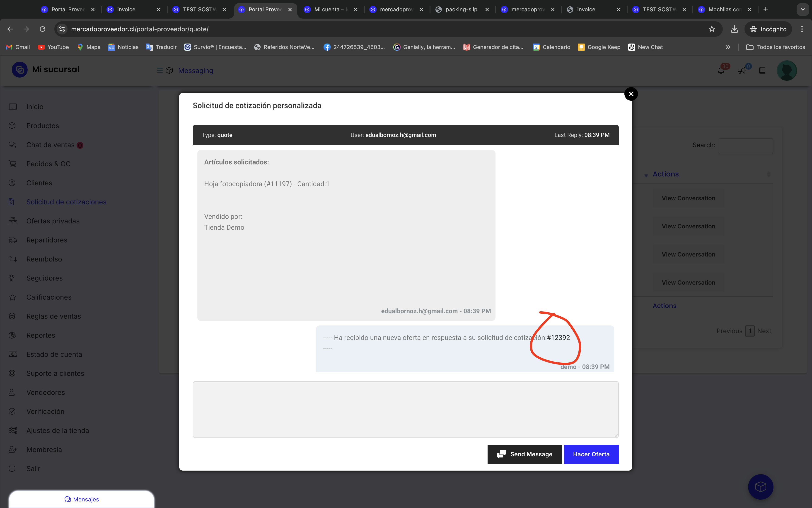
Task: Click the Suporte a clientes icon
Action: [x=12, y=373]
